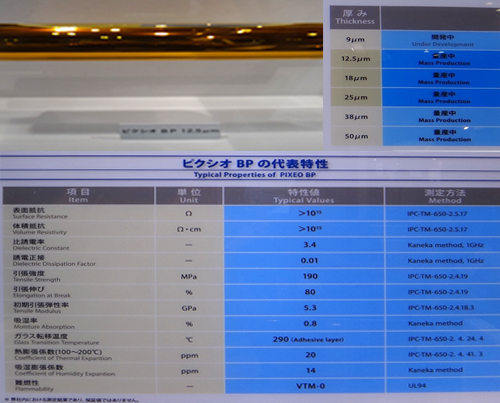The image size is (500, 403).
Task: Click the film sample label under the roll
Action: pyautogui.click(x=170, y=131)
